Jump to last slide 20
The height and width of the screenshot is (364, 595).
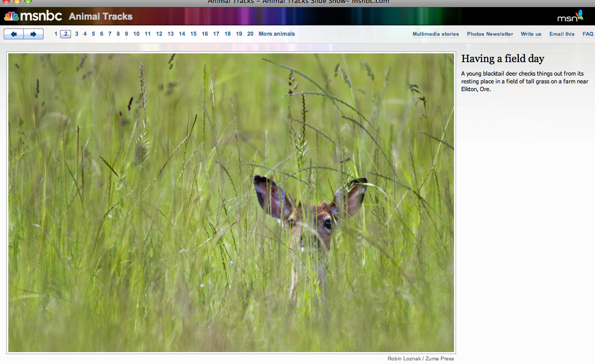click(250, 34)
